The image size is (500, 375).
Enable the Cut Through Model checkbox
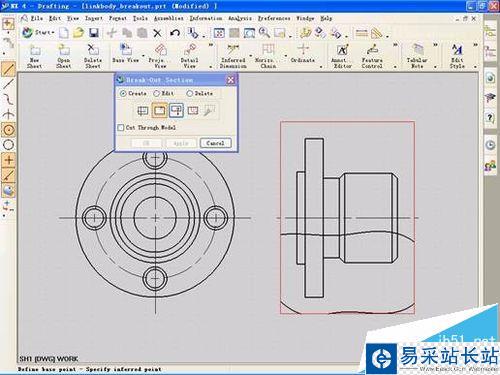(x=121, y=128)
